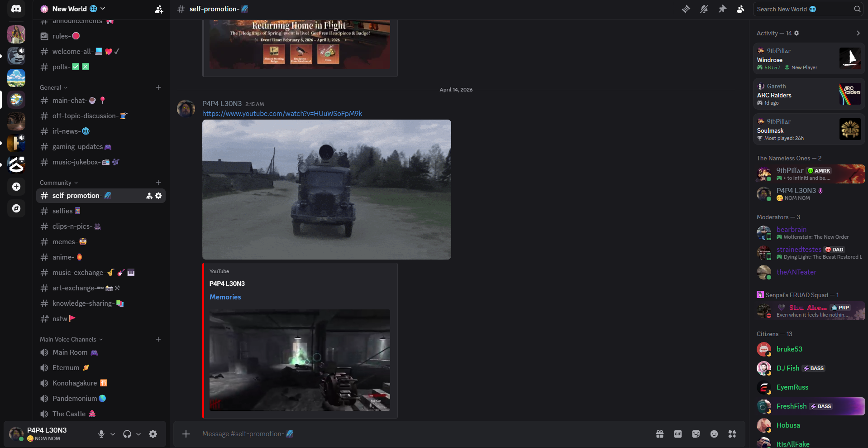Image resolution: width=868 pixels, height=448 pixels.
Task: Open the GIF picker
Action: pyautogui.click(x=678, y=434)
